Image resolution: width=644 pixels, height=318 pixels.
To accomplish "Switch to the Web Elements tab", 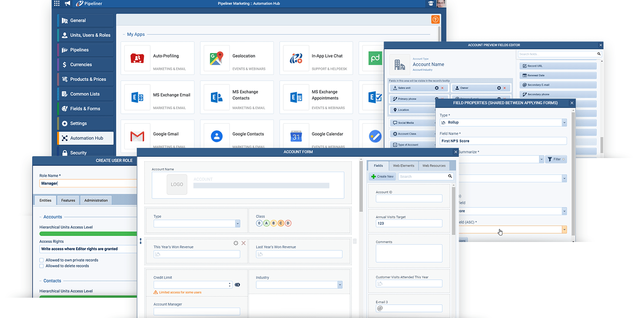I will (x=404, y=165).
